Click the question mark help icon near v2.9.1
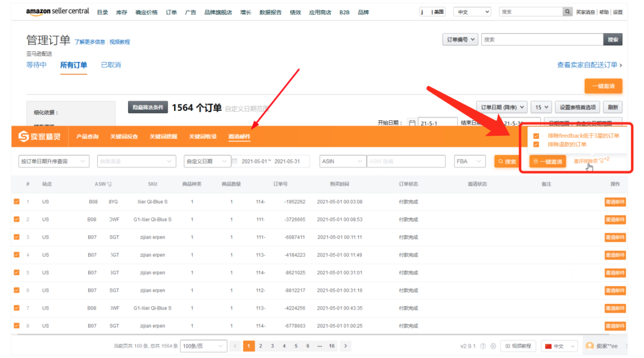Viewport: 644px width, 358px height. coord(482,346)
